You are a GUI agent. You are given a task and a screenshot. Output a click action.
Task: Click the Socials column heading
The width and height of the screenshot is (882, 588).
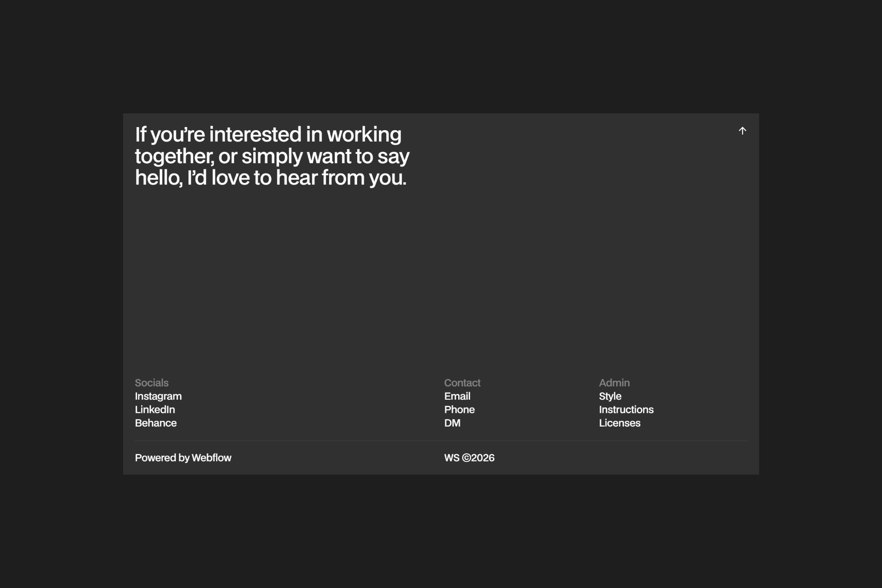coord(151,383)
